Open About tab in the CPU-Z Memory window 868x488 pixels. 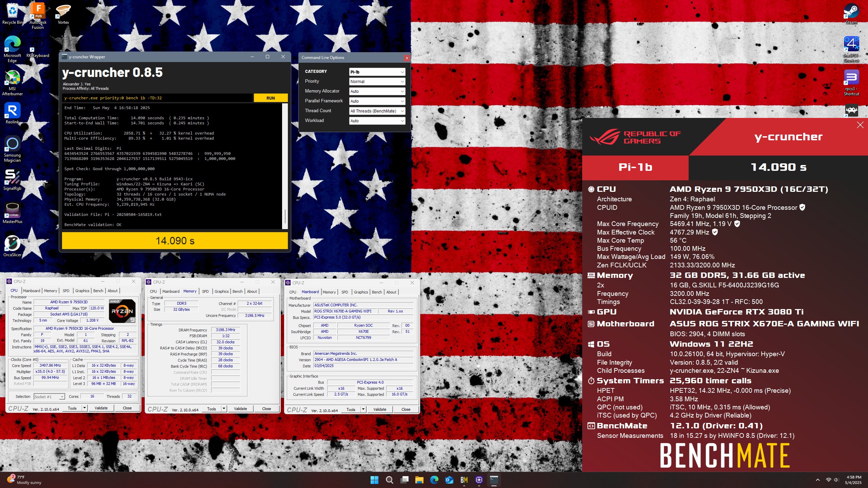click(252, 291)
